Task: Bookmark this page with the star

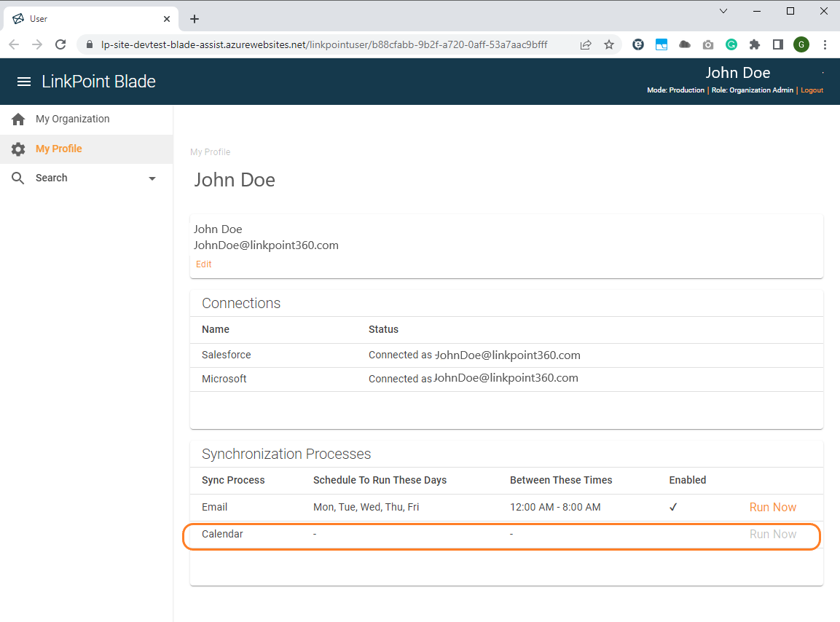Action: [x=609, y=44]
